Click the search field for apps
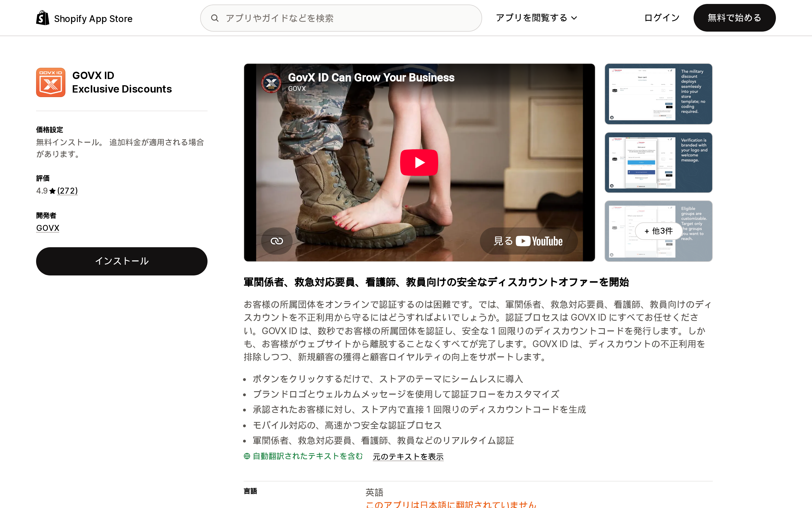This screenshot has height=508, width=812. [341, 18]
